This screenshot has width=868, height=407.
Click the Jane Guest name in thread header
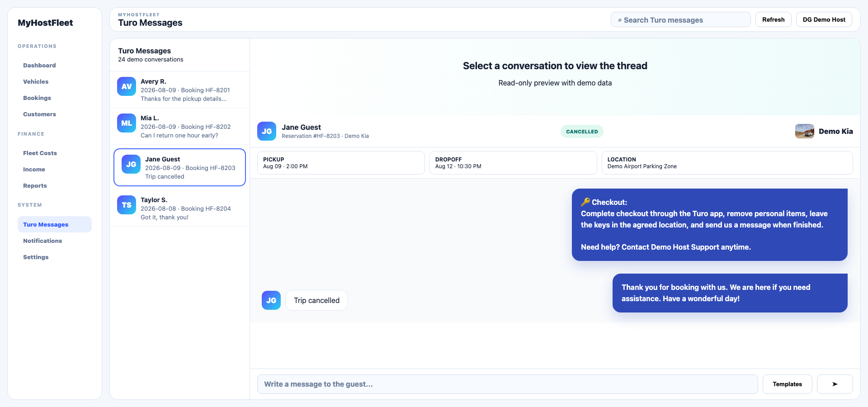[301, 127]
